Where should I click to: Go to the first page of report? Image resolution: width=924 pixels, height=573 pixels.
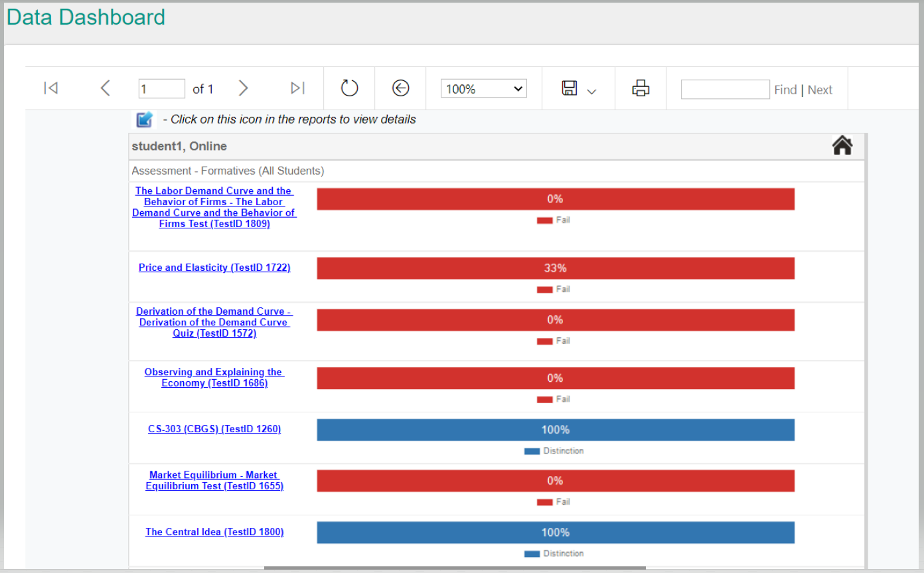[50, 88]
